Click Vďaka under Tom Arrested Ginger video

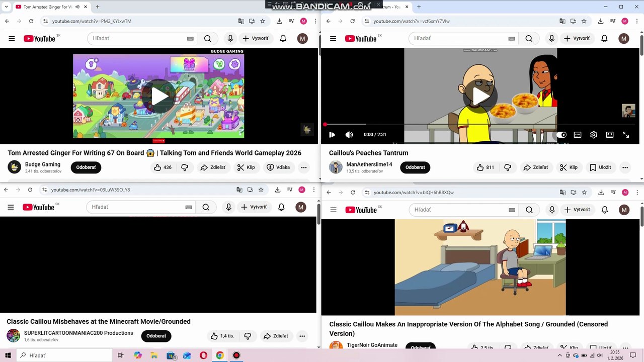pos(278,167)
